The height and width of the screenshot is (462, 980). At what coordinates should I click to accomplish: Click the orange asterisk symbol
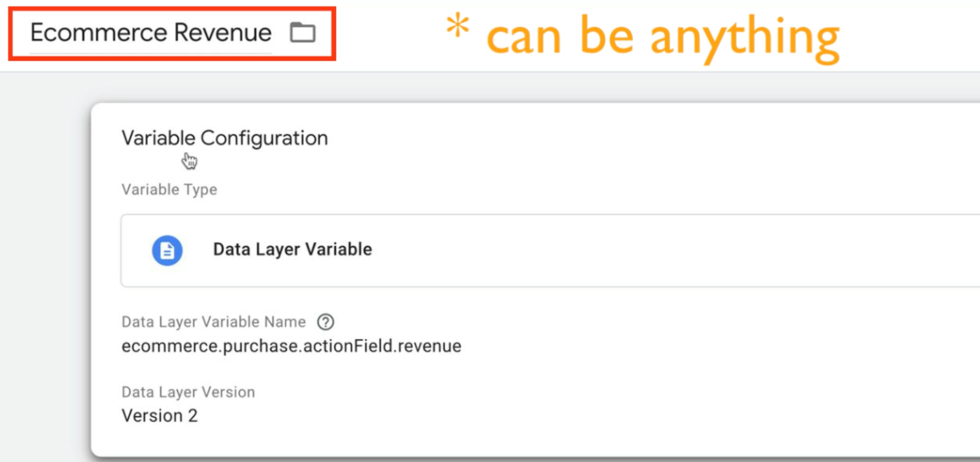point(457,27)
